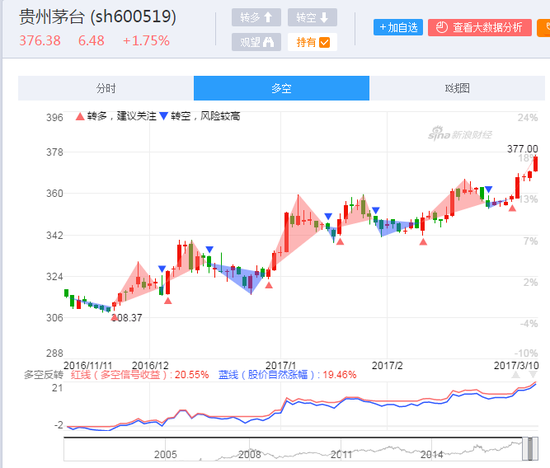Click the 2017/3/10 date label
This screenshot has height=468, width=550.
(x=516, y=366)
